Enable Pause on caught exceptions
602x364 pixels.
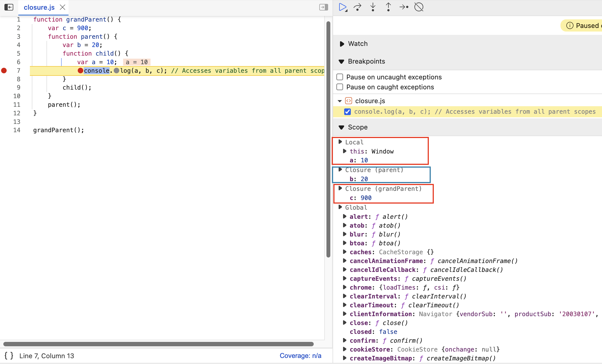click(340, 87)
